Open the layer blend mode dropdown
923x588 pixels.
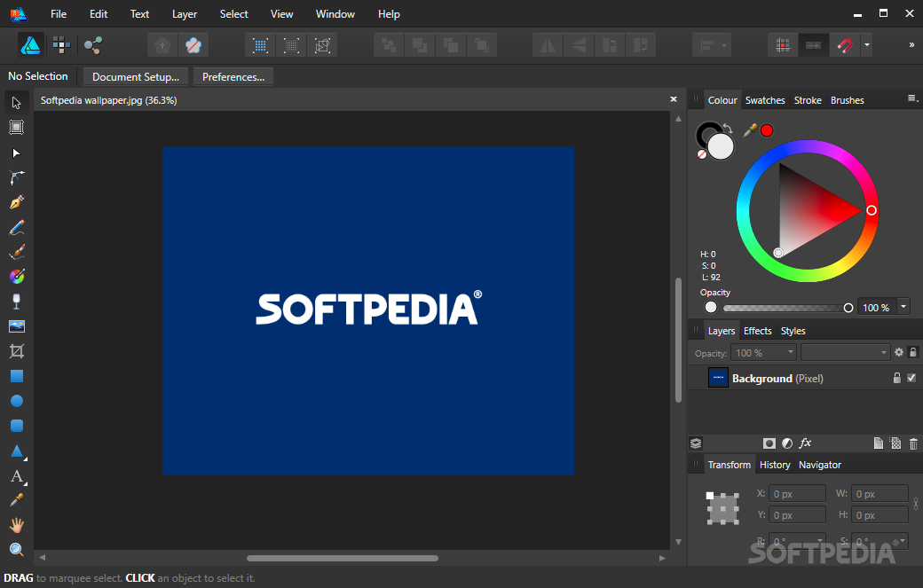pyautogui.click(x=845, y=353)
